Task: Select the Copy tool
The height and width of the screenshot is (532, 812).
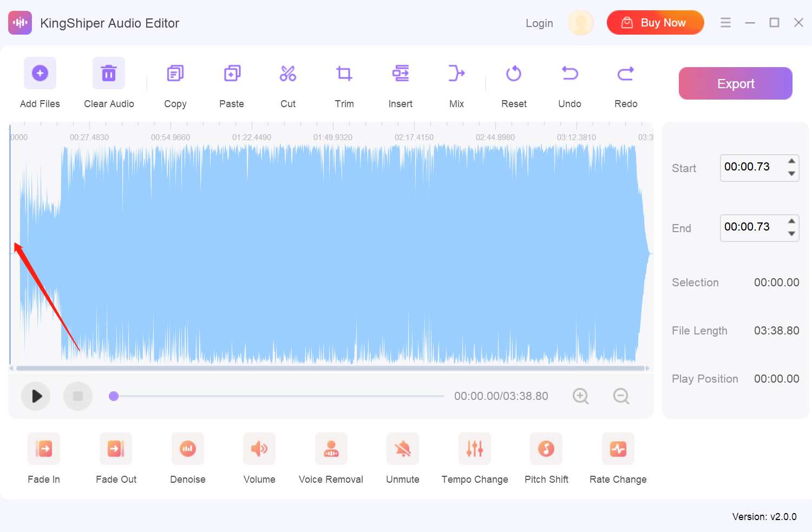Action: coord(175,73)
